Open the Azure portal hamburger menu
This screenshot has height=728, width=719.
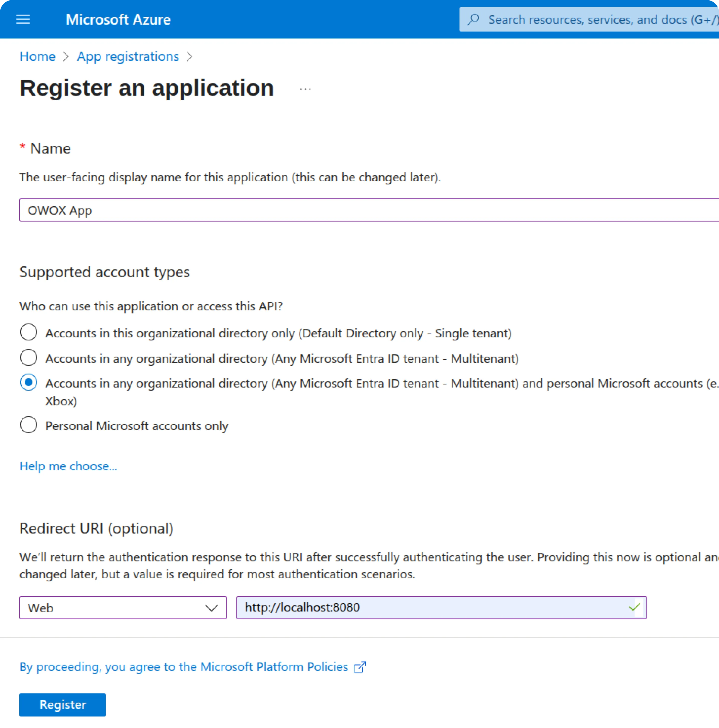[x=23, y=19]
